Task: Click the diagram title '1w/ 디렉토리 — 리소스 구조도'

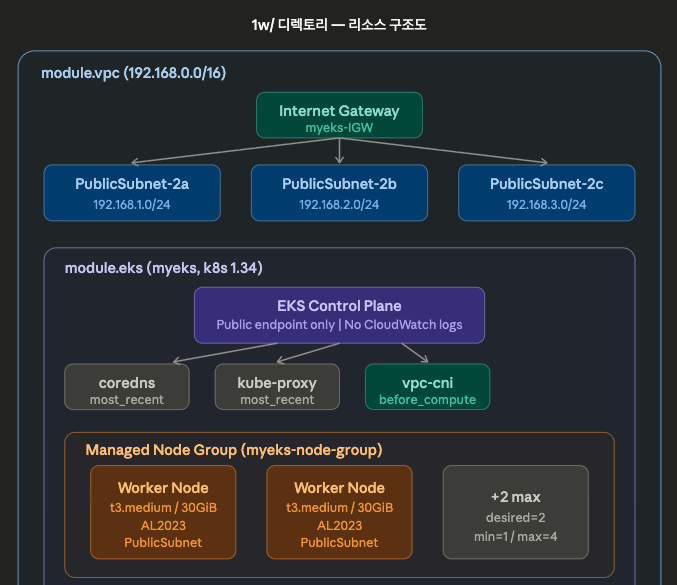Action: coord(339,25)
